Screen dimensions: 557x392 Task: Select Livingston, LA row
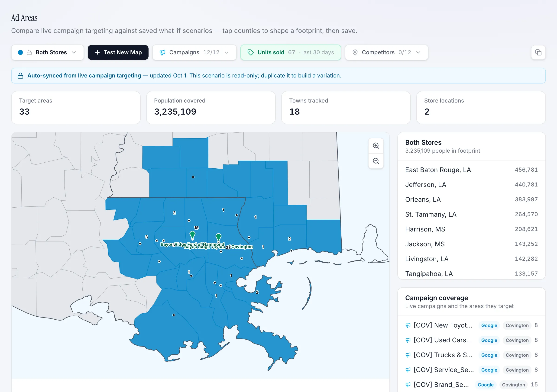[471, 259]
